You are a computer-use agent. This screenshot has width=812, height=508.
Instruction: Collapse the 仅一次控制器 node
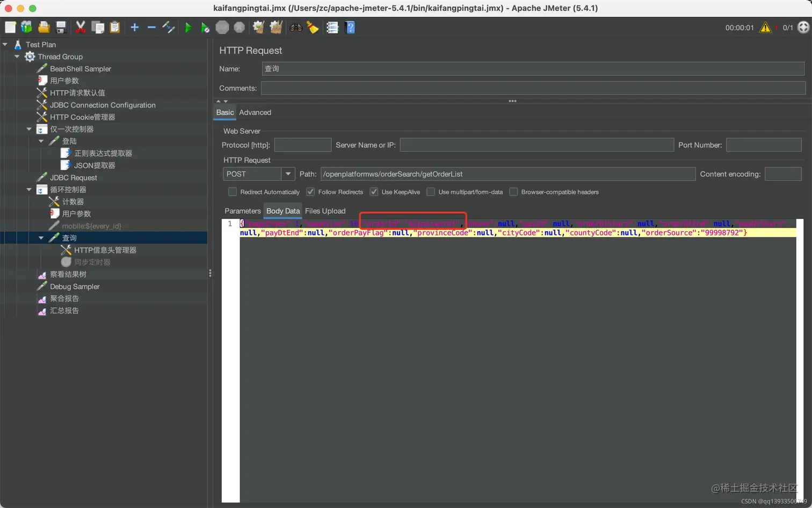29,129
